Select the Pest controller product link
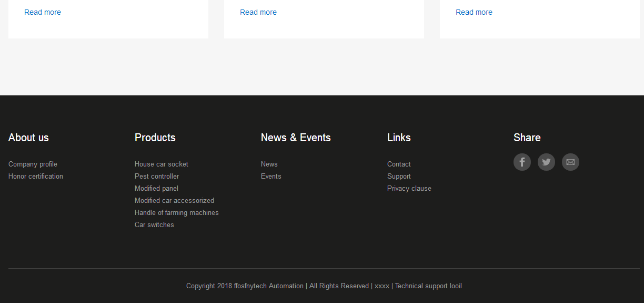Image resolution: width=644 pixels, height=303 pixels. 157,177
